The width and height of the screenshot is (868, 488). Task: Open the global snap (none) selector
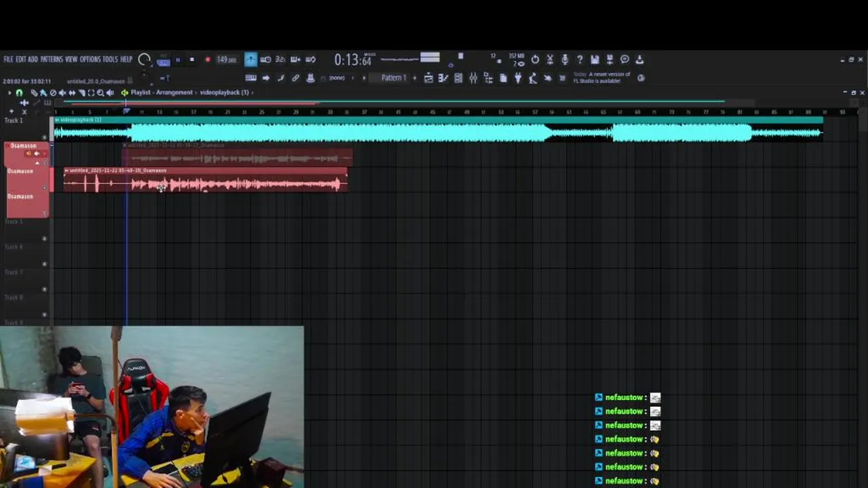336,78
